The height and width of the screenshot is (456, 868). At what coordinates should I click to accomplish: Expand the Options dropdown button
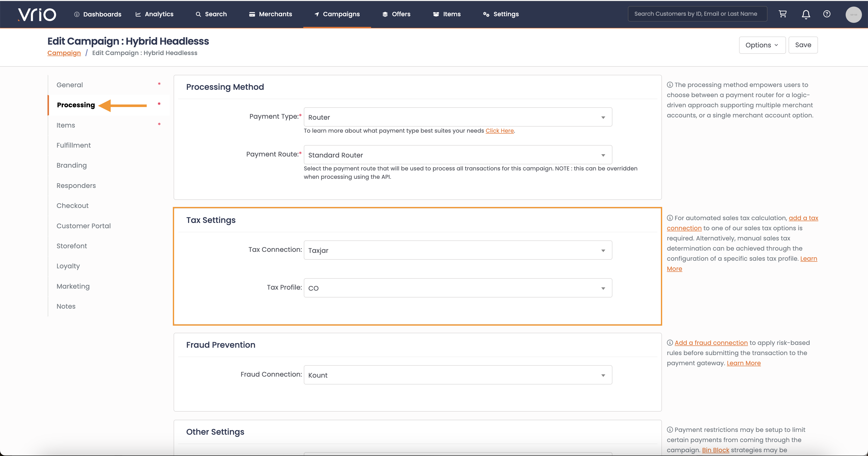coord(762,45)
